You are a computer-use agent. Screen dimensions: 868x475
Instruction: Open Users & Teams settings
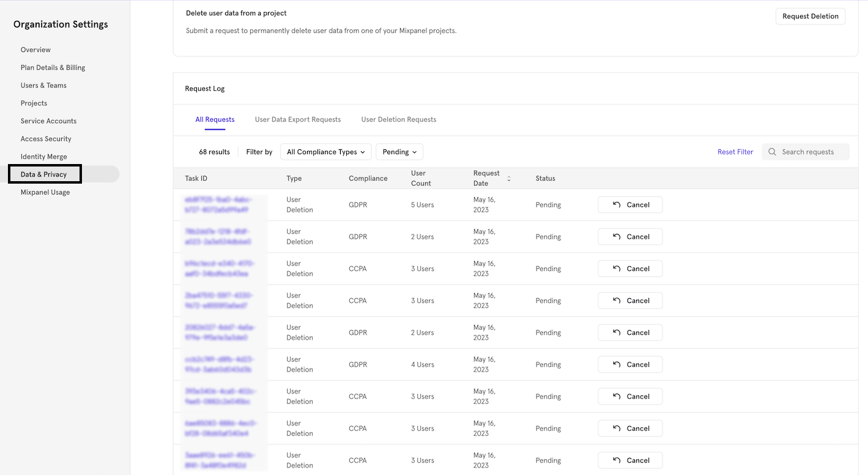coord(43,85)
